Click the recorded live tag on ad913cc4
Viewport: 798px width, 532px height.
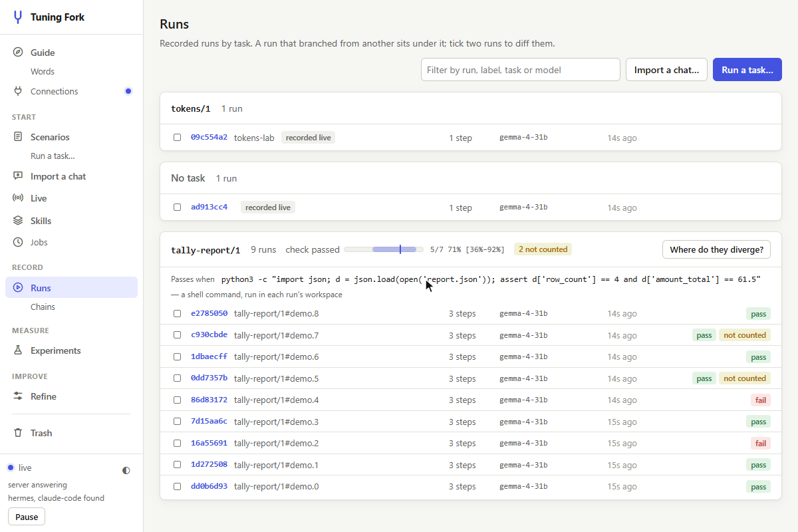[x=268, y=207]
